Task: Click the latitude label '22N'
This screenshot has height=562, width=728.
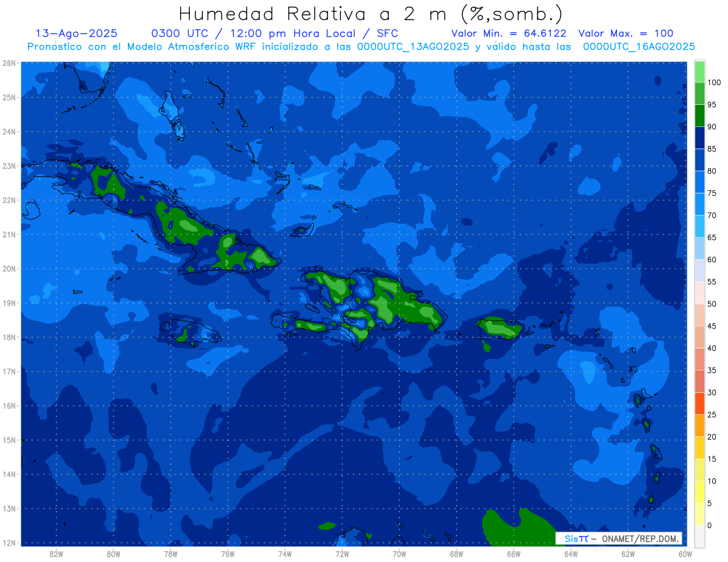Action: tap(9, 200)
